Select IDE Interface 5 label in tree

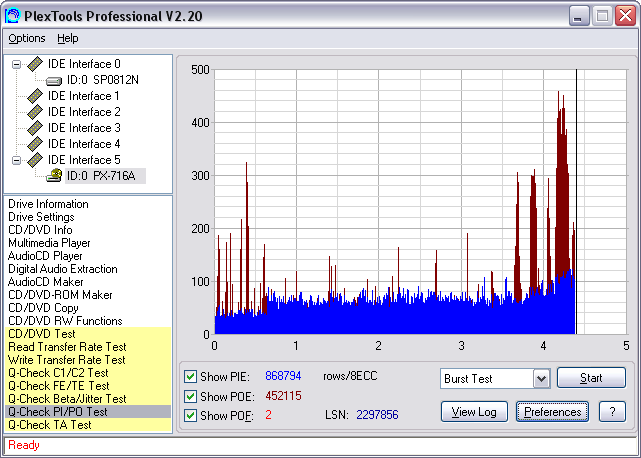point(84,160)
